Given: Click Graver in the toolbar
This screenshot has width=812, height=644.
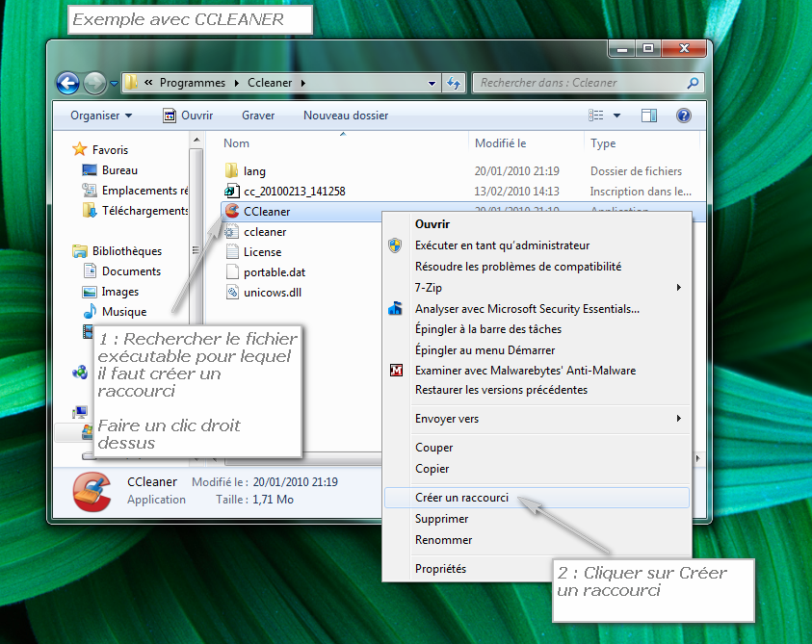Looking at the screenshot, I should point(258,116).
